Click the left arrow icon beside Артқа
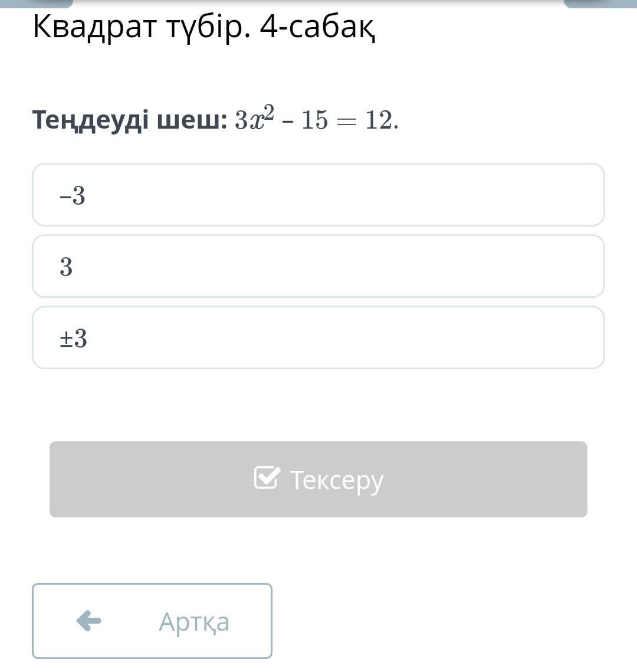 [x=88, y=621]
